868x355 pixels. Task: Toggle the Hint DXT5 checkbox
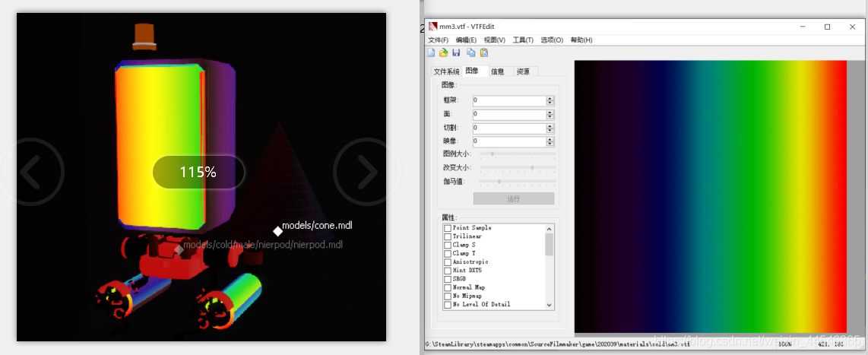pos(447,271)
